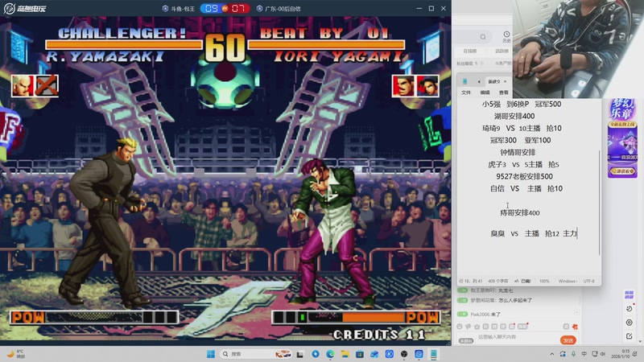
Task: Open the black round app on taskbar
Action: (404, 354)
